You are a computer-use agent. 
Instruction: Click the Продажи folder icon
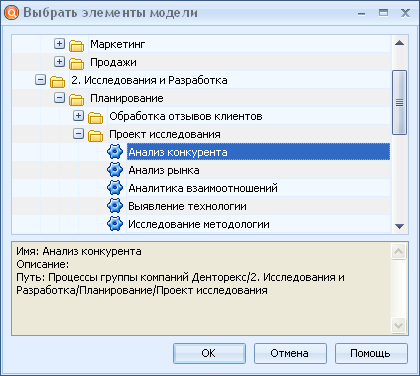tap(76, 63)
